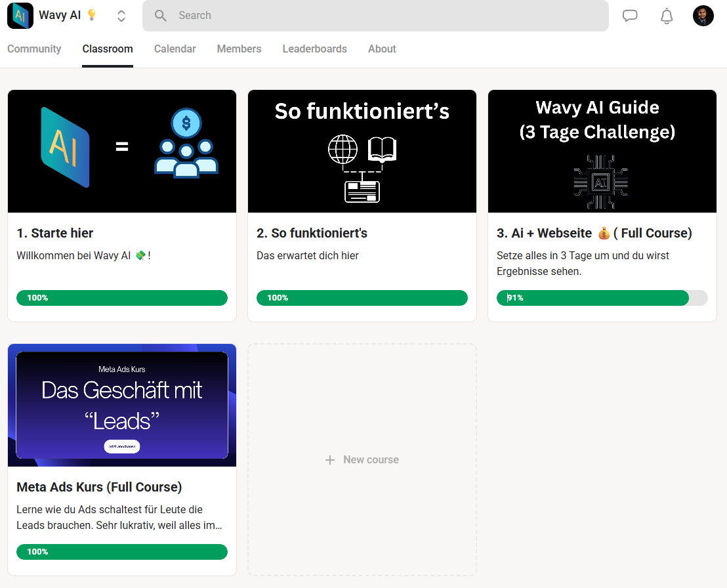Click 'Lerne wie du Ads schaltest' description
The height and width of the screenshot is (588, 727).
(x=119, y=518)
